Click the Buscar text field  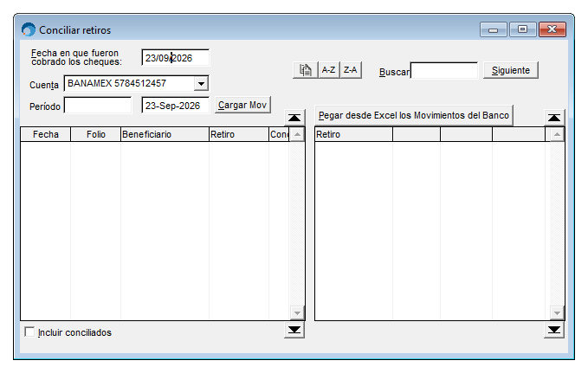coord(444,70)
